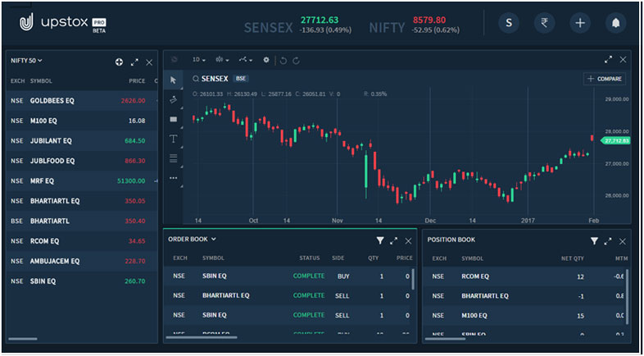The height and width of the screenshot is (356, 644).
Task: Redo chart action
Action: coord(296,61)
